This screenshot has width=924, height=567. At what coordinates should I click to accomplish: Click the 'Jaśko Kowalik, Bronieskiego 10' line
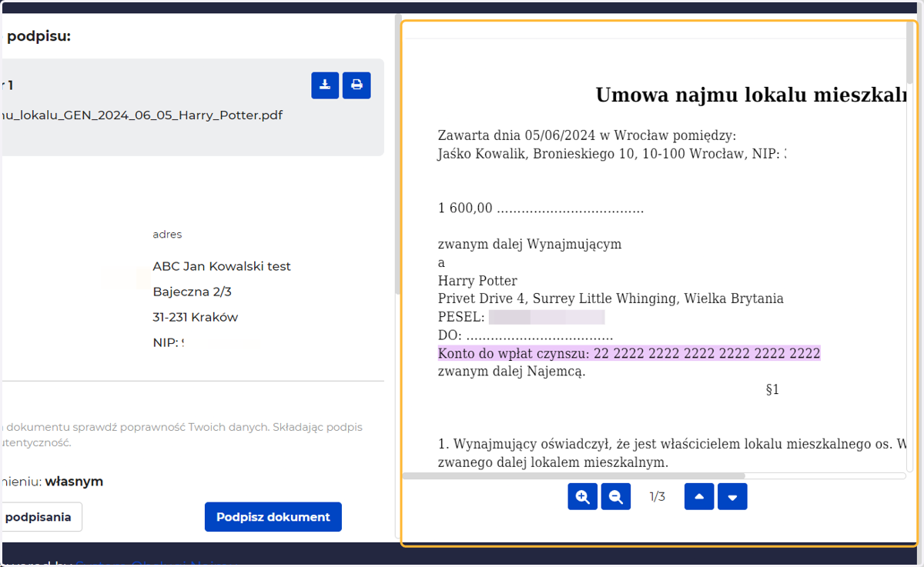tap(612, 154)
